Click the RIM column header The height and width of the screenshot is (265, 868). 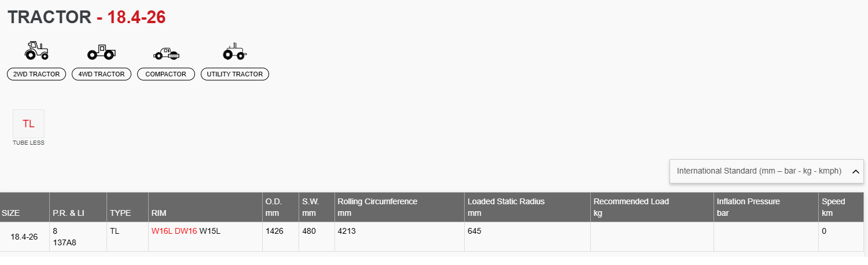click(x=159, y=213)
